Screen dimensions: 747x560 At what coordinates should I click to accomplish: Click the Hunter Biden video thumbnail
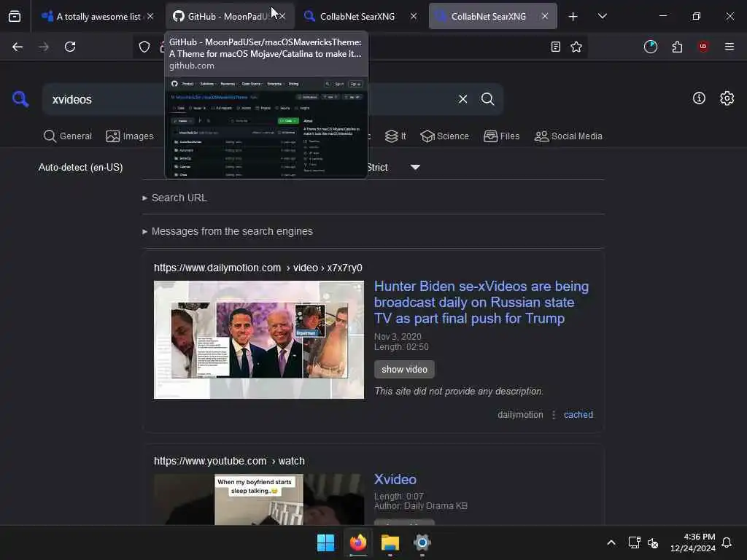259,340
